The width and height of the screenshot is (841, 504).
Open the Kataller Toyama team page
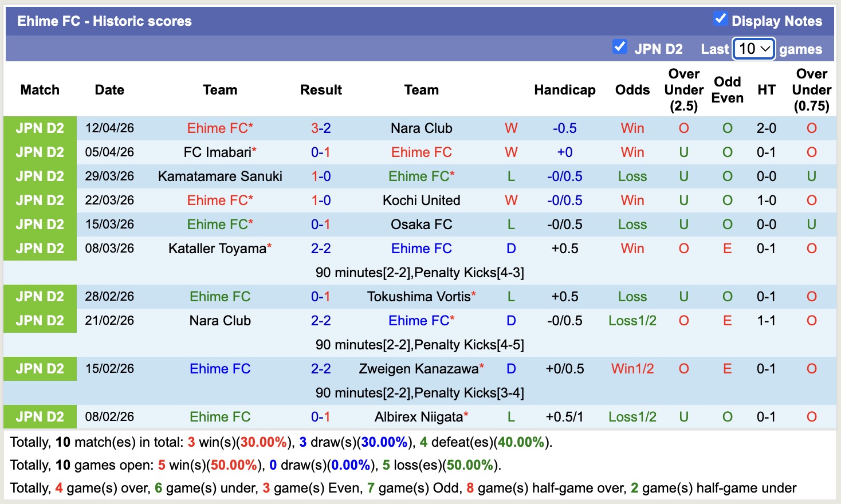click(x=217, y=248)
